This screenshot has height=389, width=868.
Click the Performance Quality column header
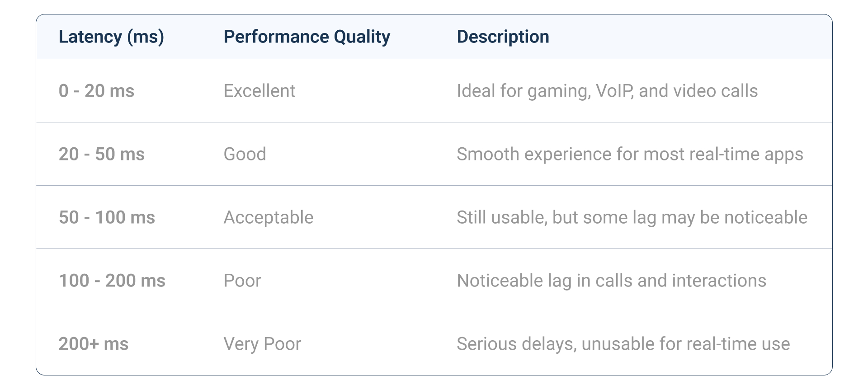307,37
